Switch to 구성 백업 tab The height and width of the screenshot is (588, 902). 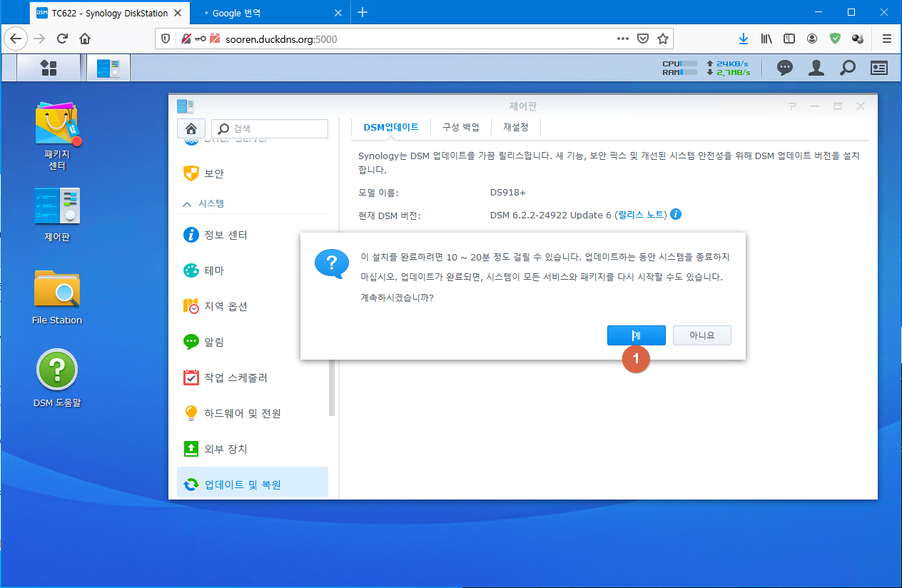461,127
